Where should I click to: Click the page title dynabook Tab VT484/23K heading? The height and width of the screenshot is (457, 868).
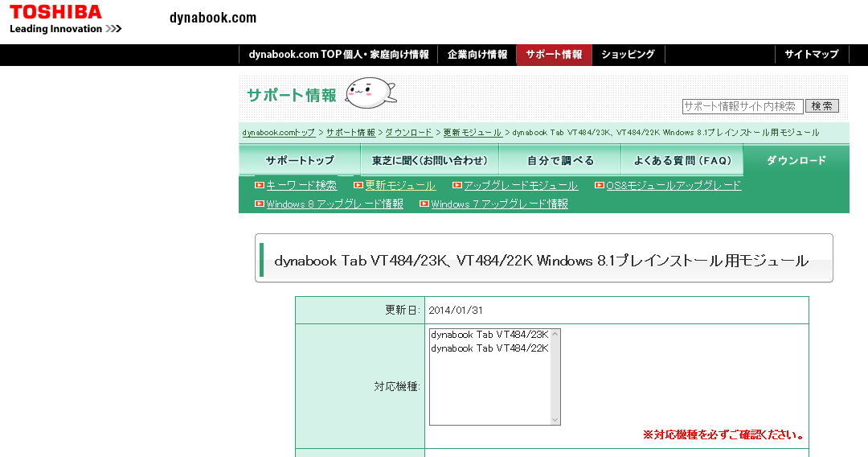pyautogui.click(x=542, y=261)
